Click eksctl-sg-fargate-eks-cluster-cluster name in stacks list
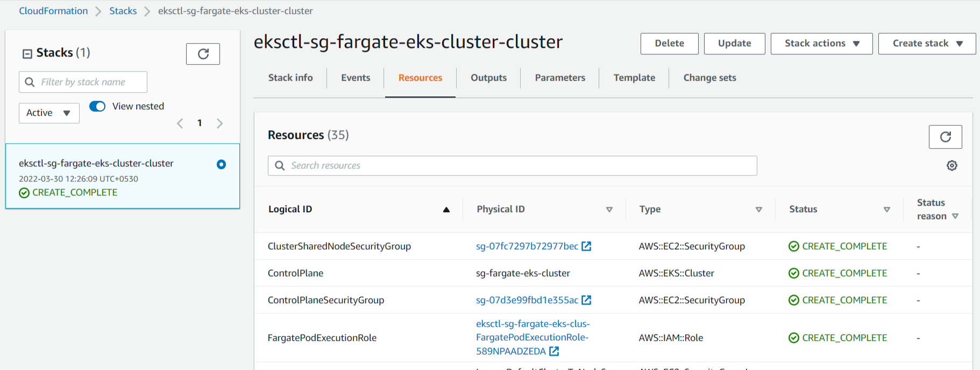The height and width of the screenshot is (370, 980). 96,163
